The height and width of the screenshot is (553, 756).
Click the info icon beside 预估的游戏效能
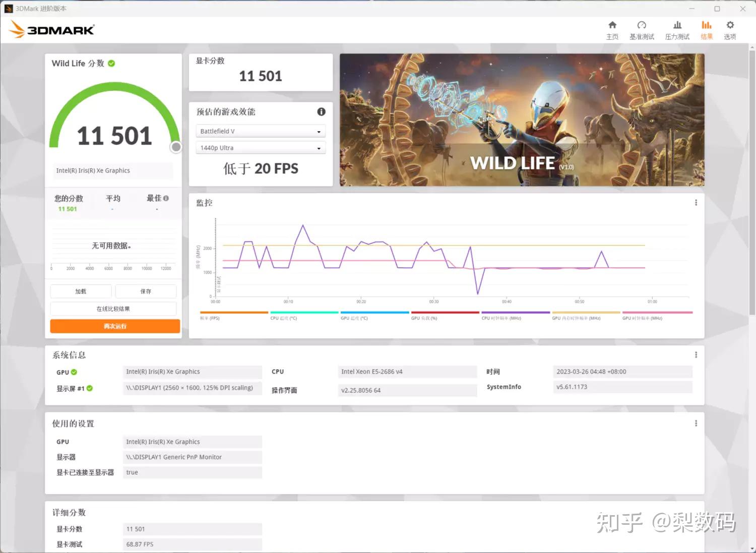click(321, 112)
